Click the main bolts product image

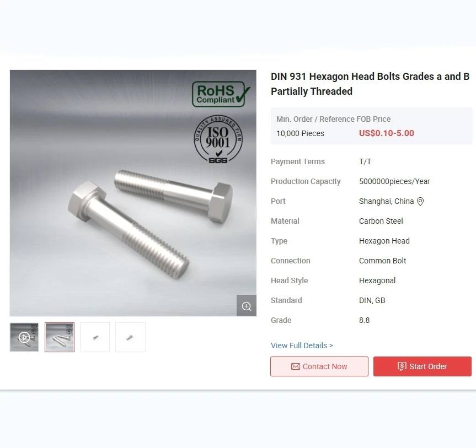(x=133, y=193)
